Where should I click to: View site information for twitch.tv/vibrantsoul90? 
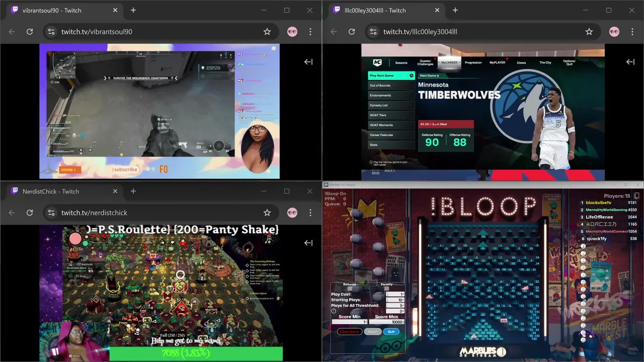pos(51,32)
